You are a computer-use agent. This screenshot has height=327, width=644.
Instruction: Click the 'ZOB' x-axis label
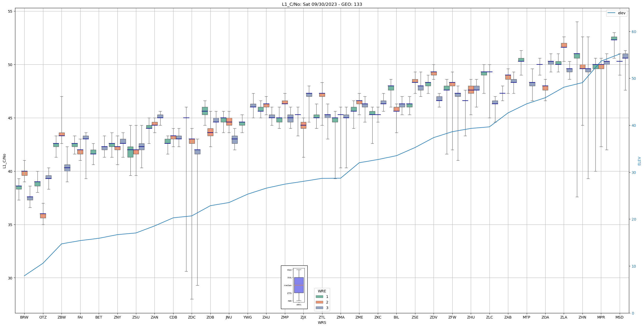click(210, 317)
